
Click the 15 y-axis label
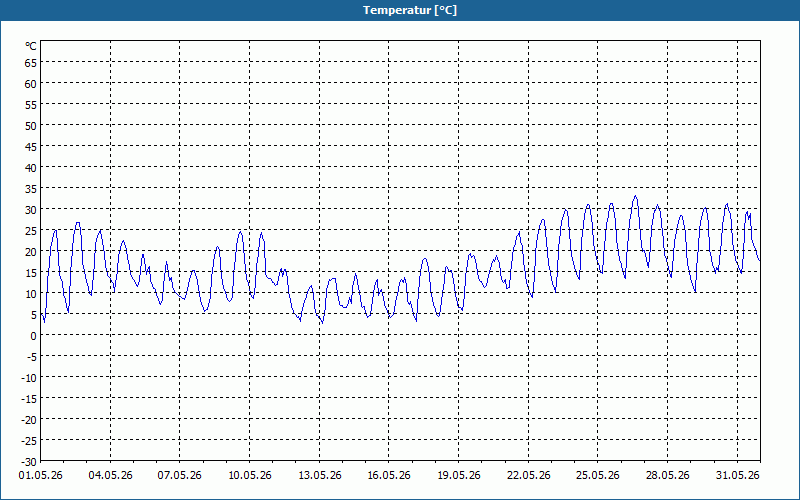[x=31, y=272]
